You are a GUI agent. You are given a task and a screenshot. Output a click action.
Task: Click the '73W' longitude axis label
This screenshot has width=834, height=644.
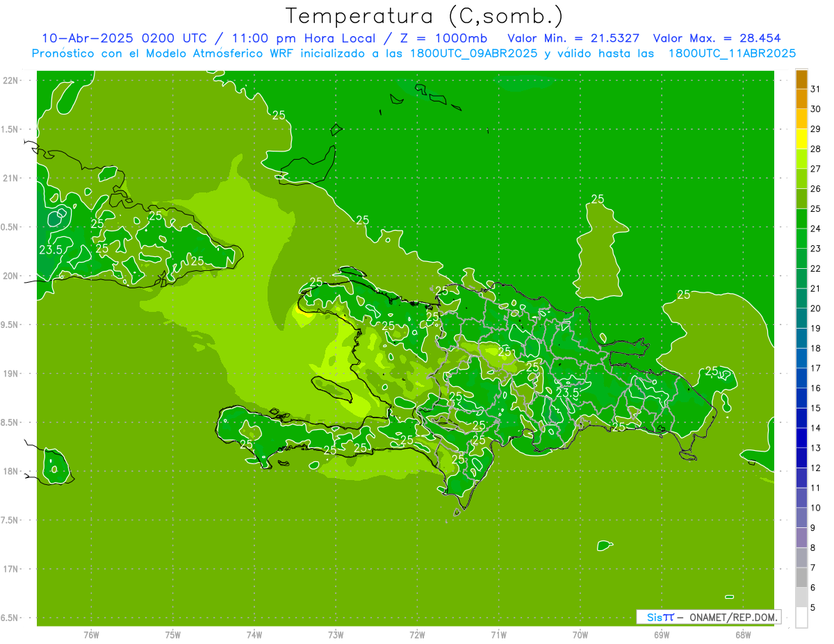[336, 634]
